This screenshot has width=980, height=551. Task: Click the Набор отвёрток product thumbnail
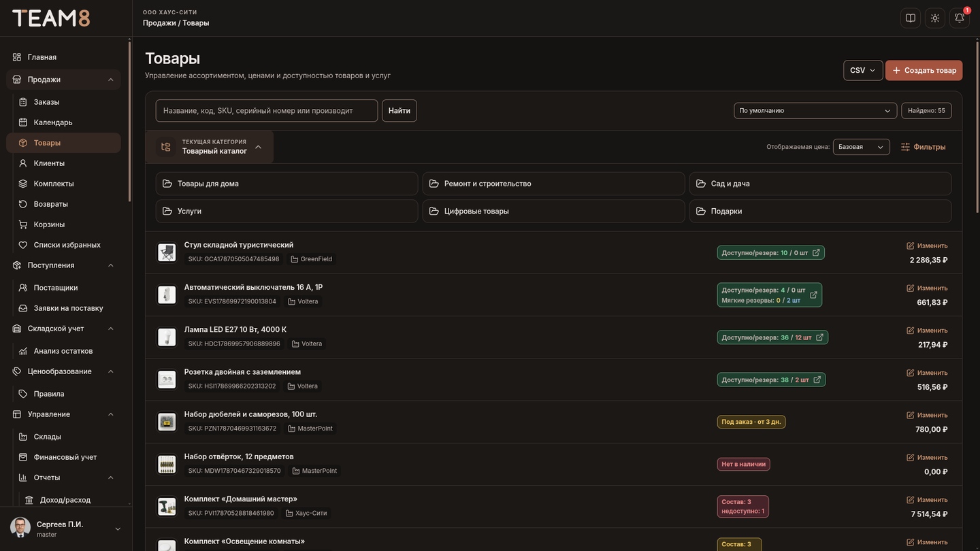click(167, 464)
